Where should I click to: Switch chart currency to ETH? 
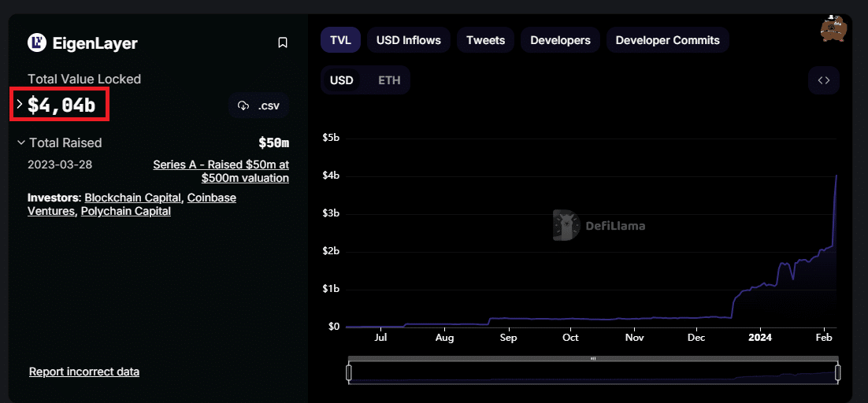coord(389,81)
